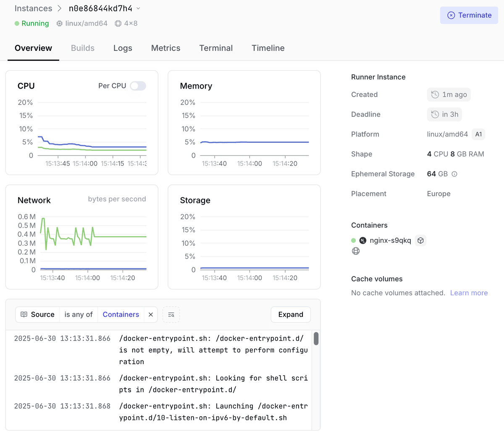Image resolution: width=504 pixels, height=436 pixels.
Task: Toggle the Per CPU switch
Action: click(138, 86)
